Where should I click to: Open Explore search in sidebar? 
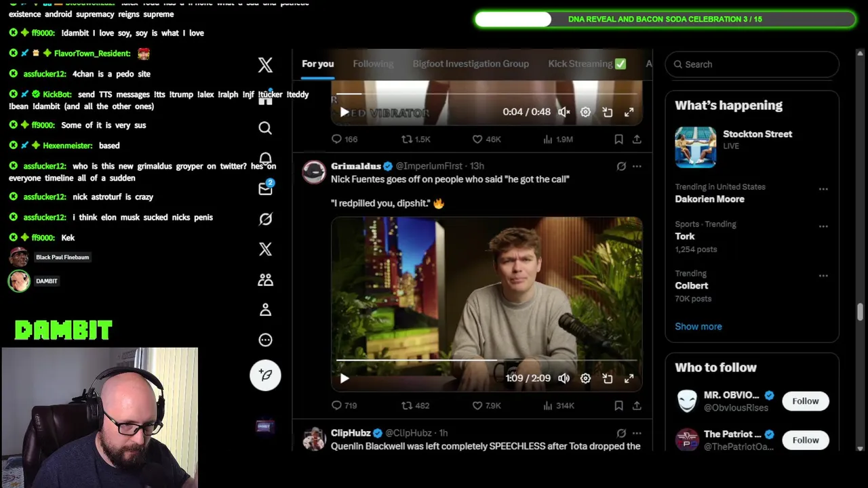[x=265, y=128]
